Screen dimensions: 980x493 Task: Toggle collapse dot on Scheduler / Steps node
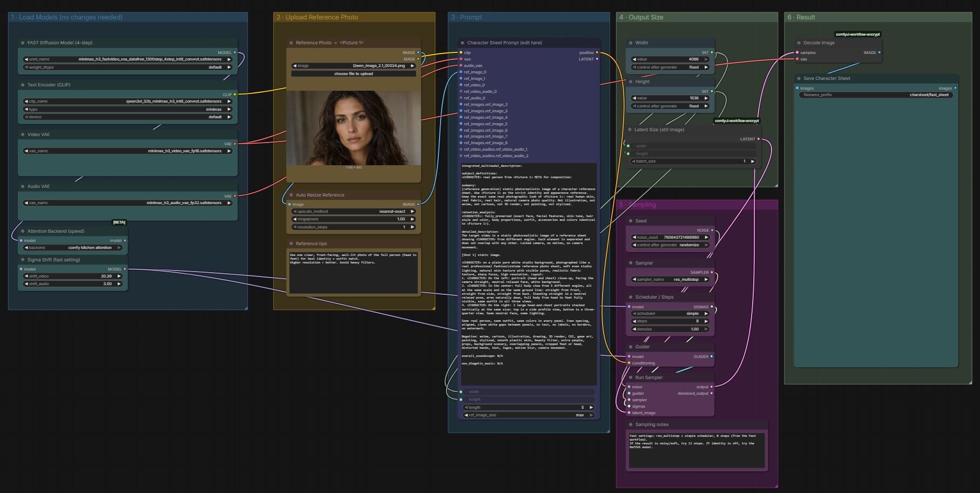631,297
